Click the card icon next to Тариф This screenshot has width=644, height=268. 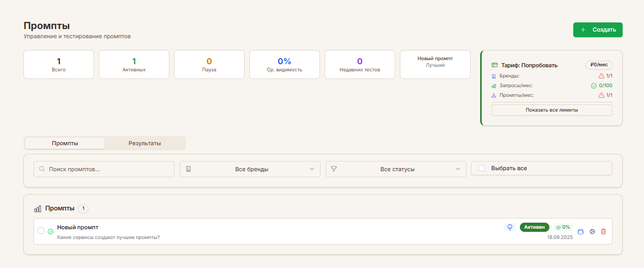point(494,65)
